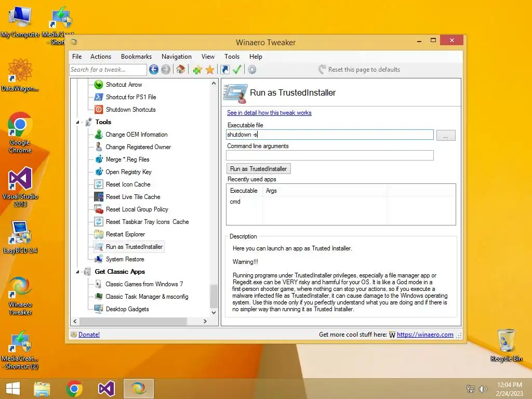Open Google Chrome from the taskbar
The width and height of the screenshot is (532, 399).
(x=74, y=389)
